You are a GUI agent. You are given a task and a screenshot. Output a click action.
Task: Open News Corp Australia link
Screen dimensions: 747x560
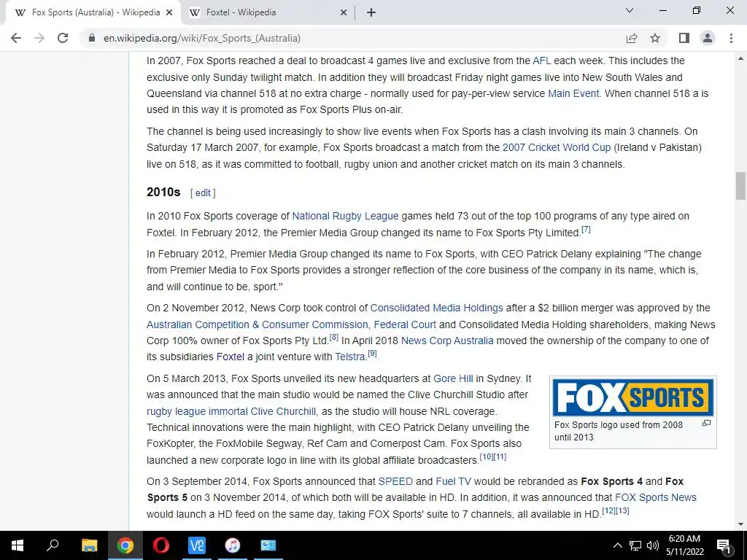tap(447, 341)
